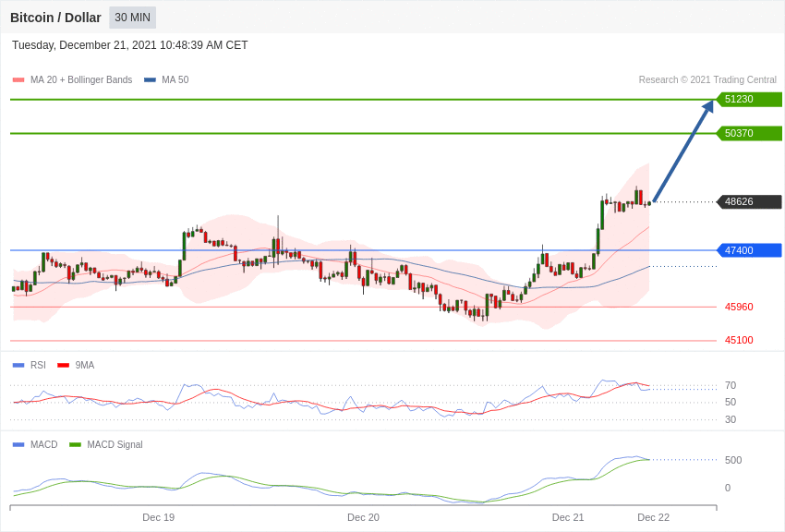Click the 30 MIN timeframe button
This screenshot has height=532, width=785.
pyautogui.click(x=132, y=18)
